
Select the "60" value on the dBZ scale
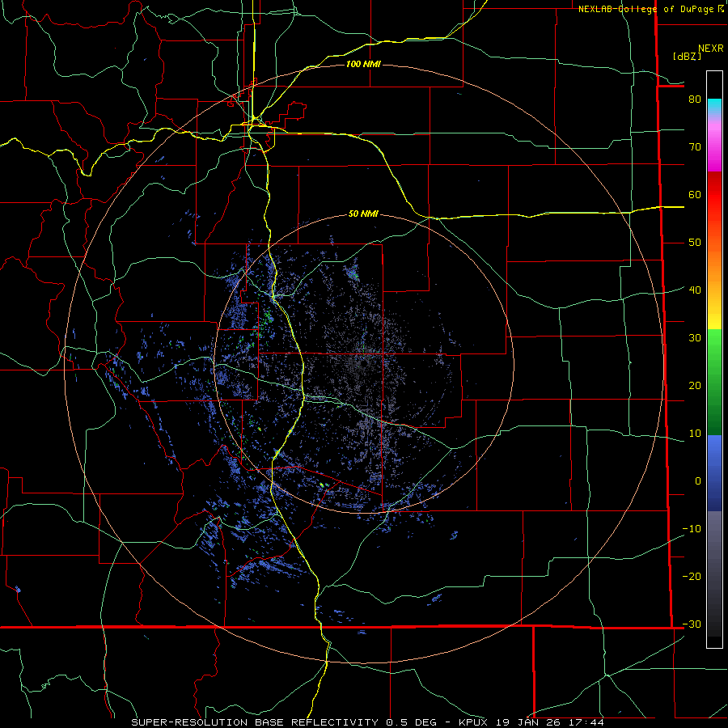[695, 194]
